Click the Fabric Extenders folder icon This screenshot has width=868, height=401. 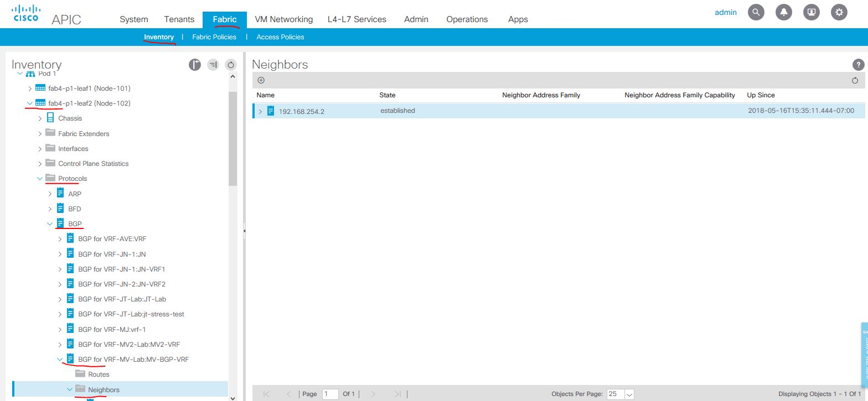coord(50,133)
